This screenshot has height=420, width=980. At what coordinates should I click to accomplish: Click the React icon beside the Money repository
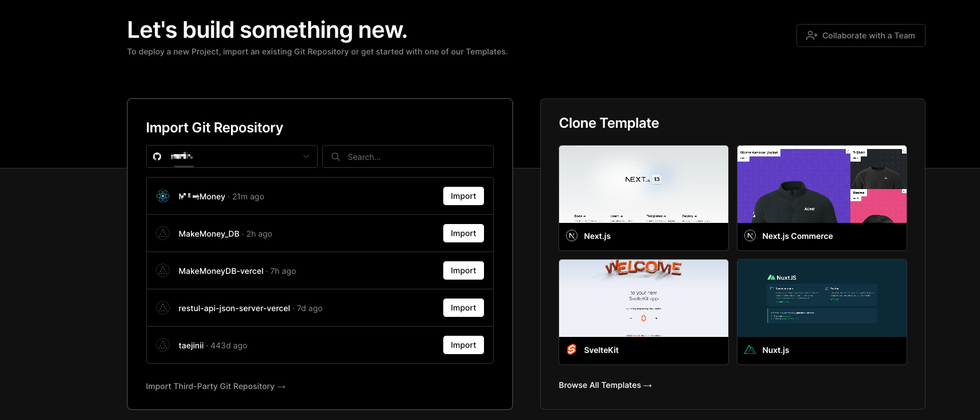pos(163,196)
